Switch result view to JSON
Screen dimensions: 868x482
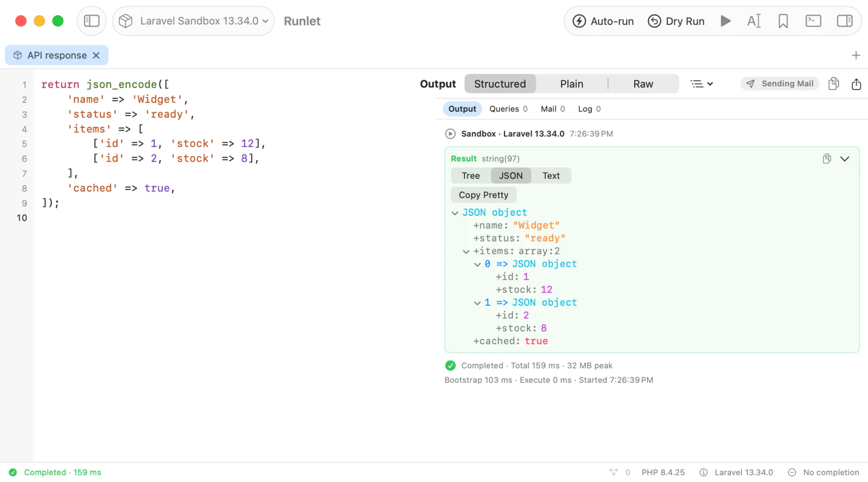(511, 176)
